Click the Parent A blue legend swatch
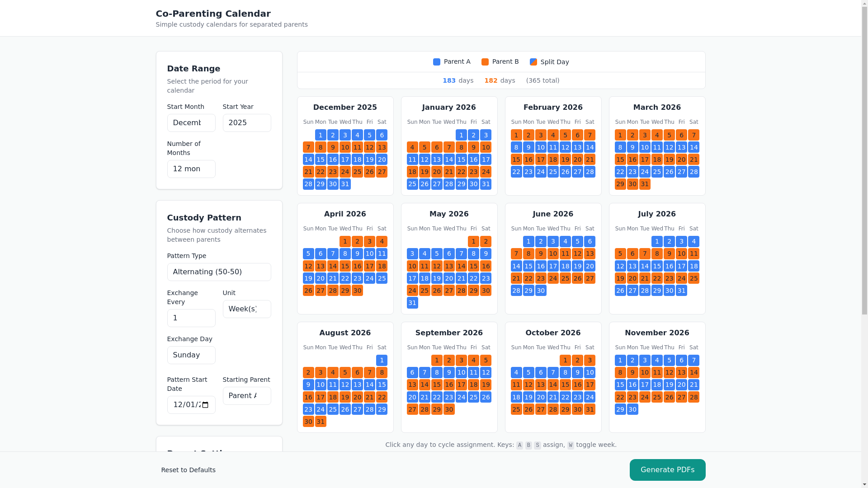Image resolution: width=868 pixels, height=488 pixels. point(436,62)
